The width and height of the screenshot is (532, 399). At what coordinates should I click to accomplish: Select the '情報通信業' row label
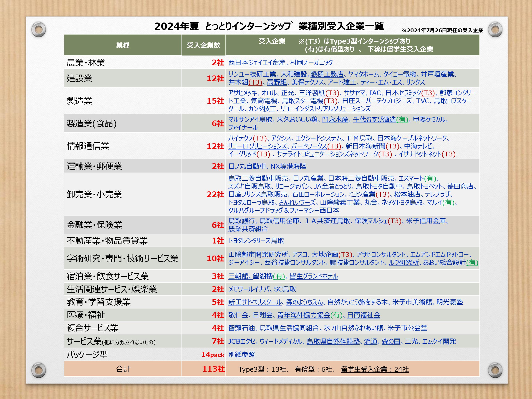point(88,146)
